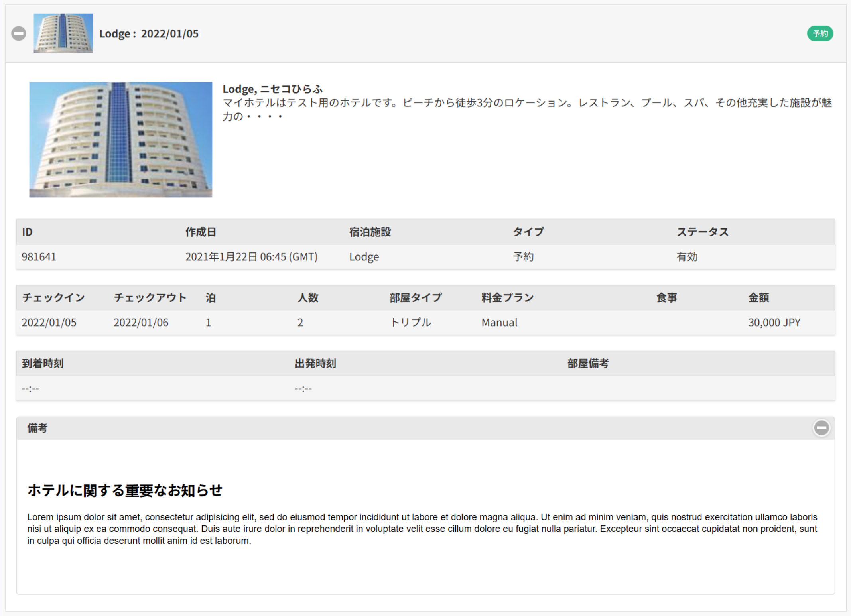Open the large Lodge hotel photo

[x=120, y=140]
